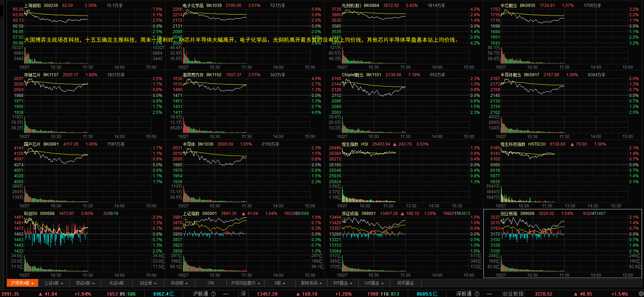Click the 6962.4亿 turnover in status bar
644x297 pixels.
point(164,294)
